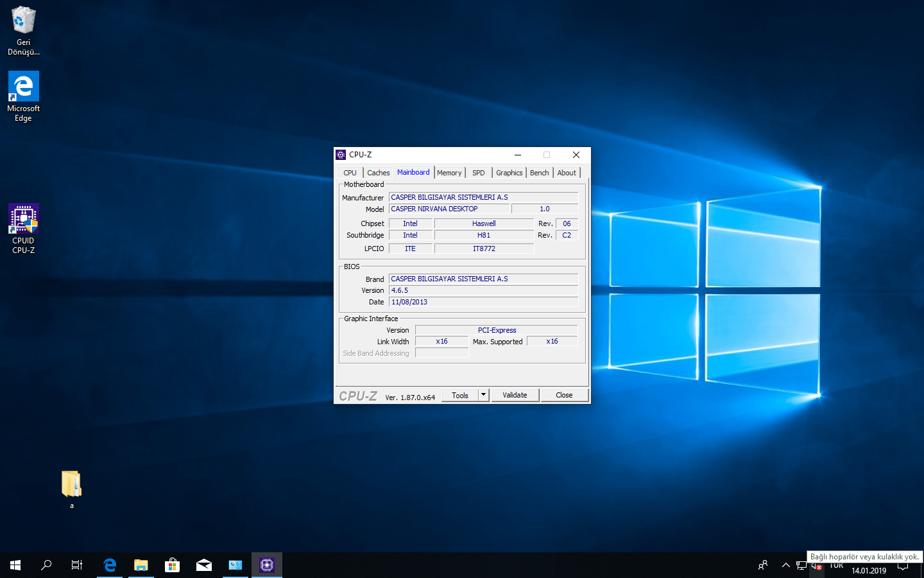The width and height of the screenshot is (924, 578).
Task: Open Microsoft Store from the taskbar
Action: (172, 565)
